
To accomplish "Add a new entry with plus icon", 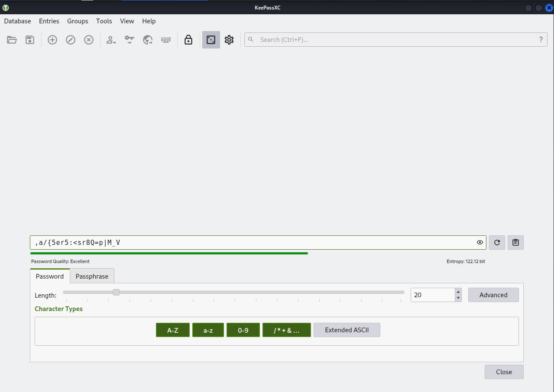I will (52, 40).
